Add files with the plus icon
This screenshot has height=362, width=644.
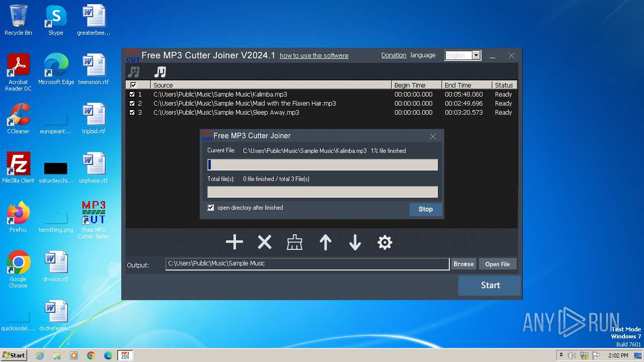coord(234,243)
